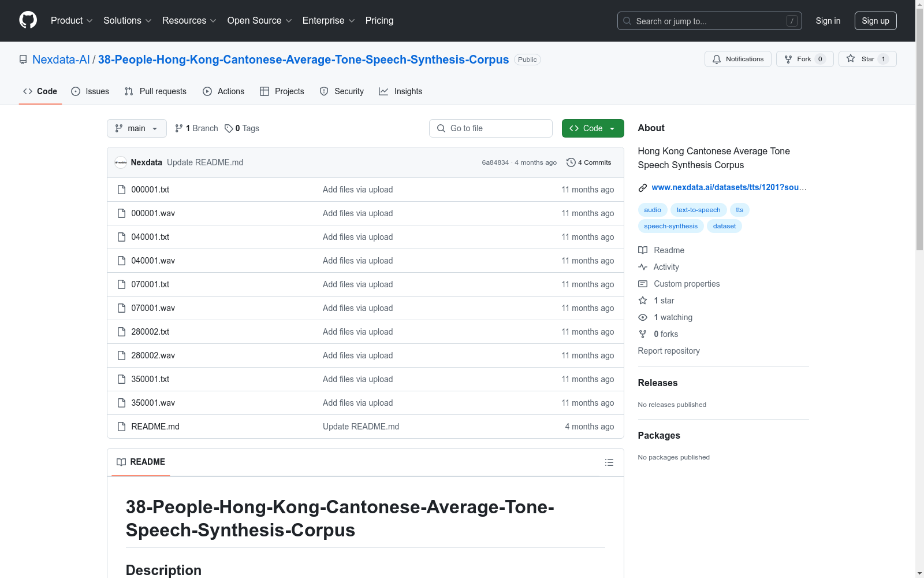Select the Code repository tab
Image resolution: width=924 pixels, height=578 pixels.
40,91
